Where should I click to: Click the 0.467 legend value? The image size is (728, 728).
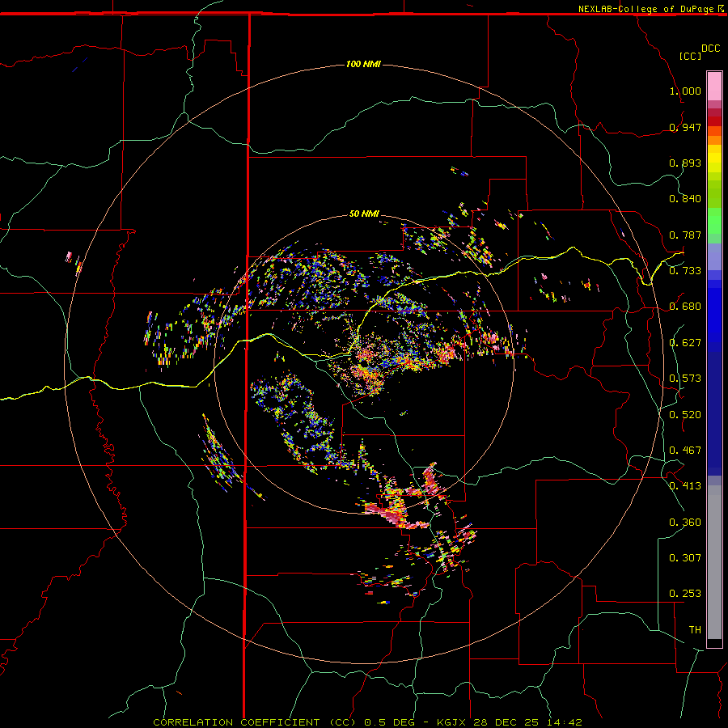[x=685, y=451]
